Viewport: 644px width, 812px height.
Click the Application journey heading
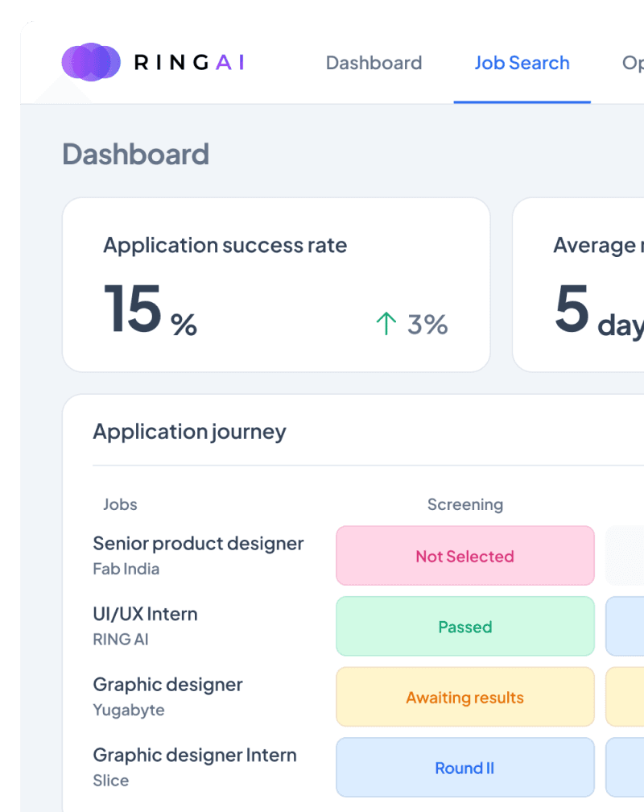189,432
